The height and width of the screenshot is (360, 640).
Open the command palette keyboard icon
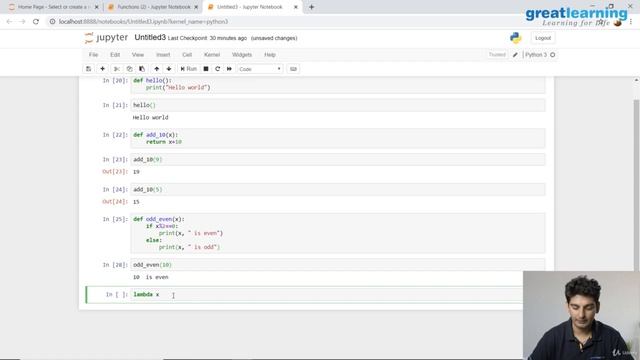(x=293, y=69)
